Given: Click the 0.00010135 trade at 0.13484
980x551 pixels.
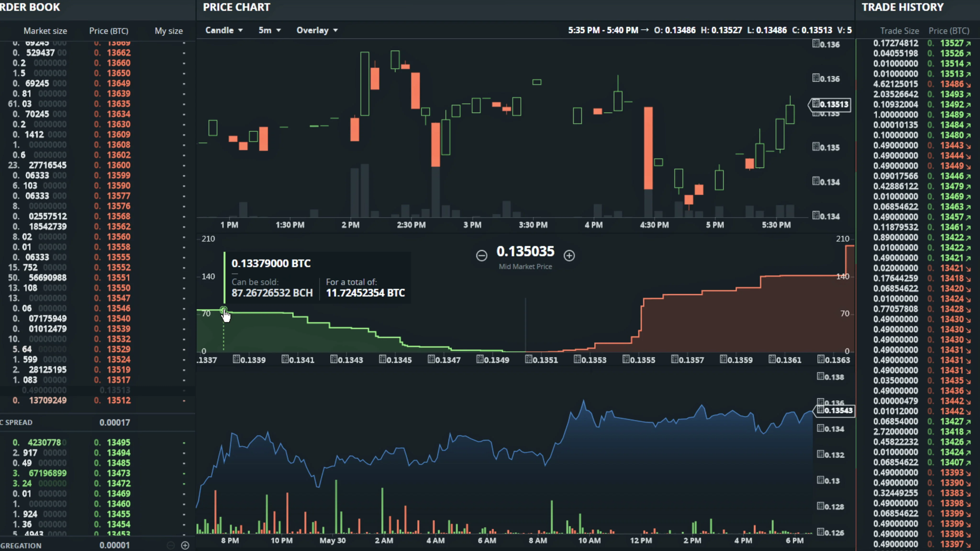Looking at the screenshot, I should pyautogui.click(x=918, y=125).
